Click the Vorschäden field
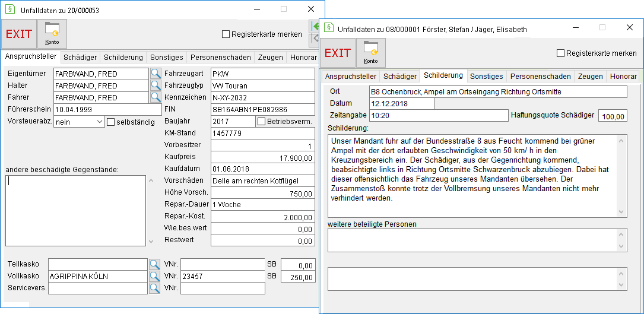Viewport: 644px width, 314px height. pyautogui.click(x=262, y=181)
